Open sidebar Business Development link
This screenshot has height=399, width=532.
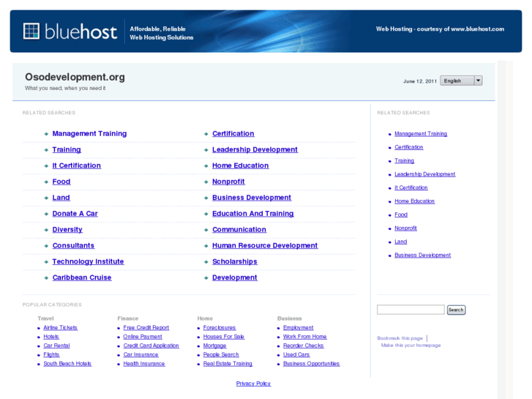point(423,255)
